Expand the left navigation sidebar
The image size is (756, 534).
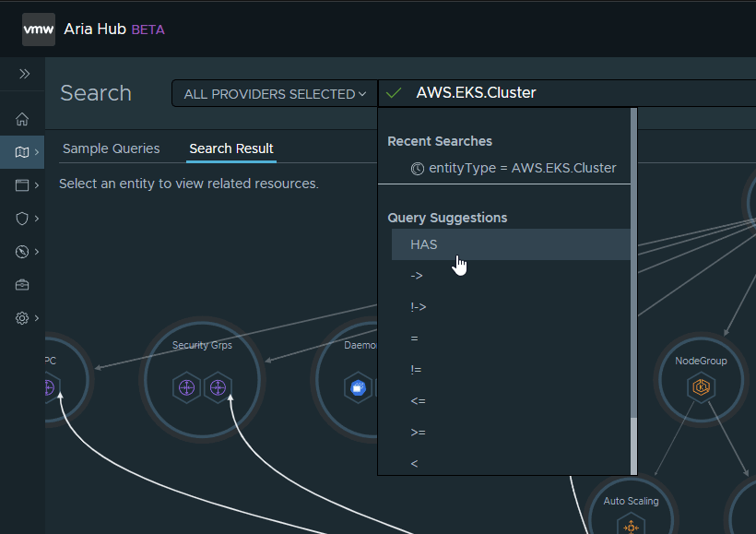24,74
